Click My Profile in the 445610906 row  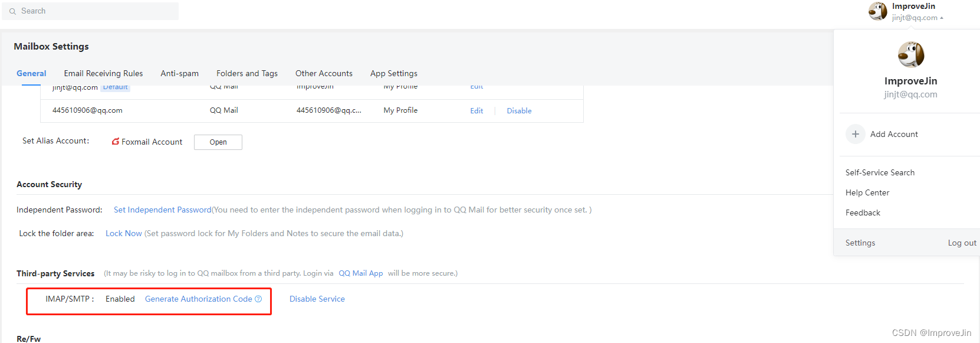[400, 110]
